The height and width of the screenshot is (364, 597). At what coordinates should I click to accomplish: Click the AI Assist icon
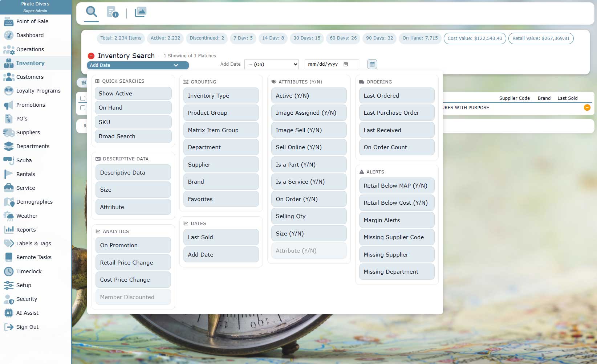click(x=8, y=313)
